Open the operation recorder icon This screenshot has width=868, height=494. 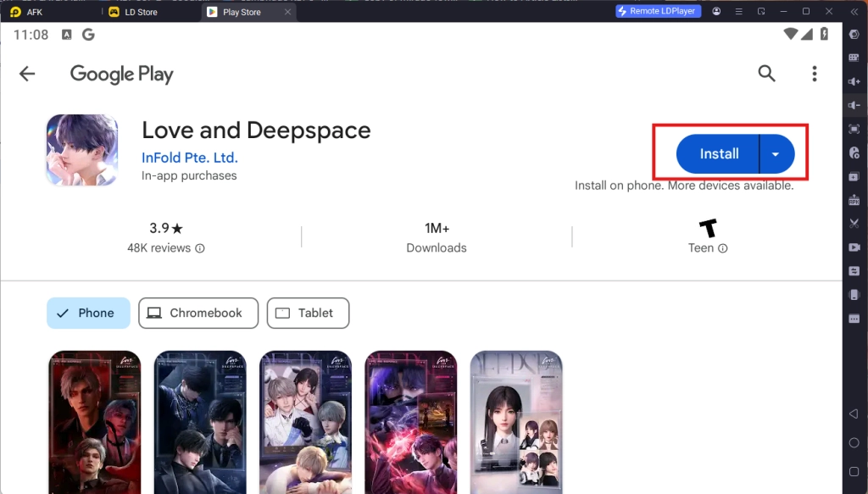[854, 153]
